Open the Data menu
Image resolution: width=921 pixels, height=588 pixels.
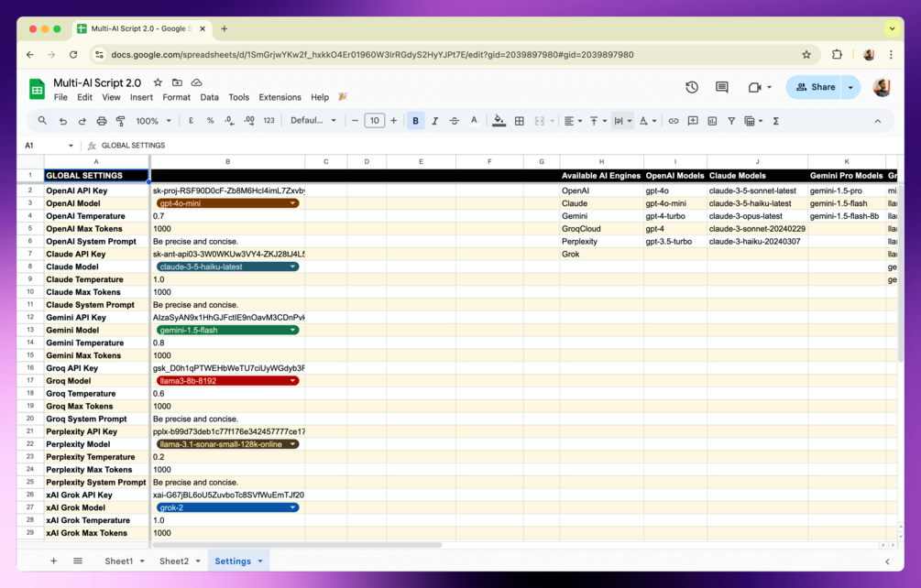[209, 97]
